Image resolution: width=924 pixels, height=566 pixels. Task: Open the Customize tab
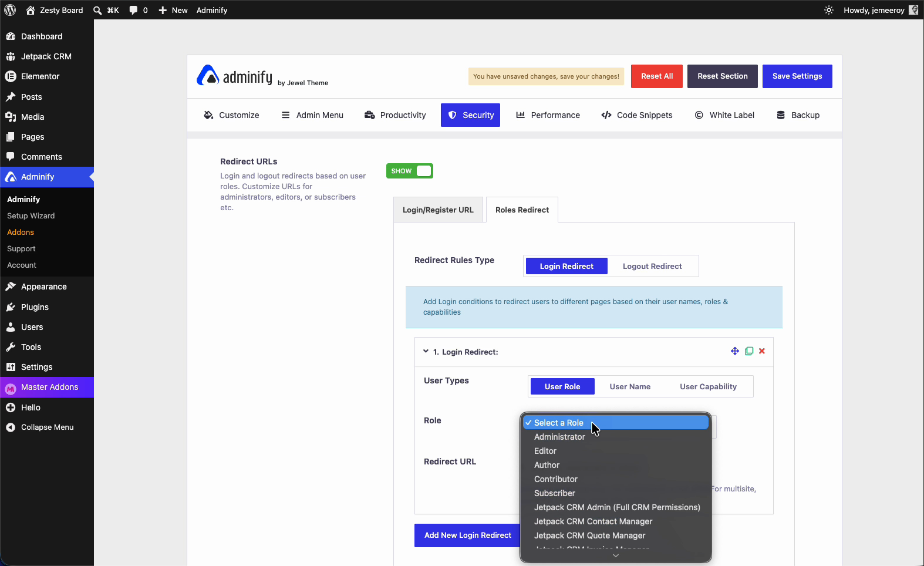231,115
